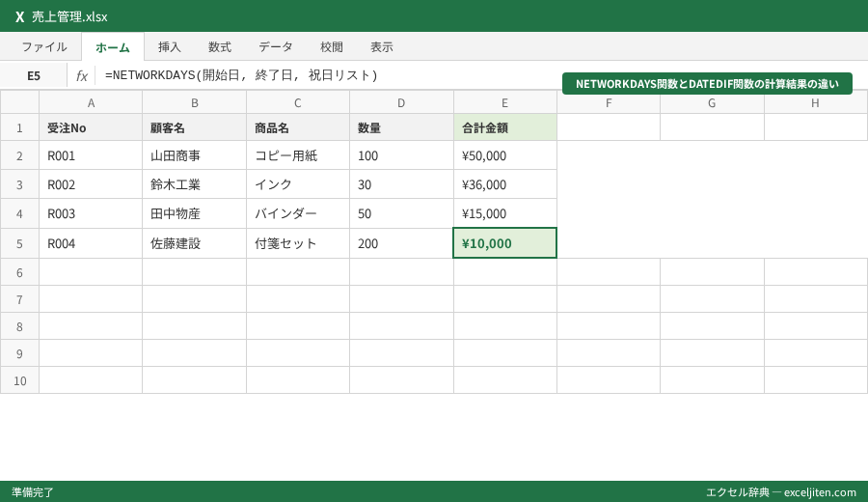Select quantity cell showing 100

[401, 155]
